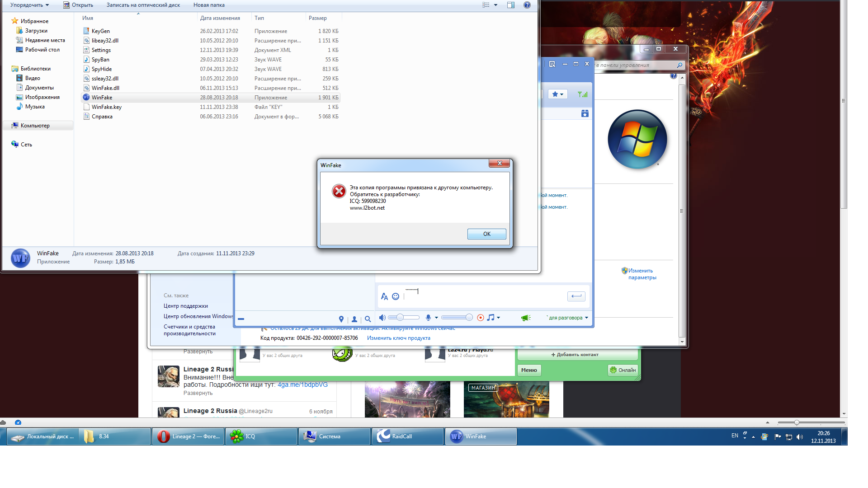Click the blue minus collapse icon in RaidCall

[241, 319]
